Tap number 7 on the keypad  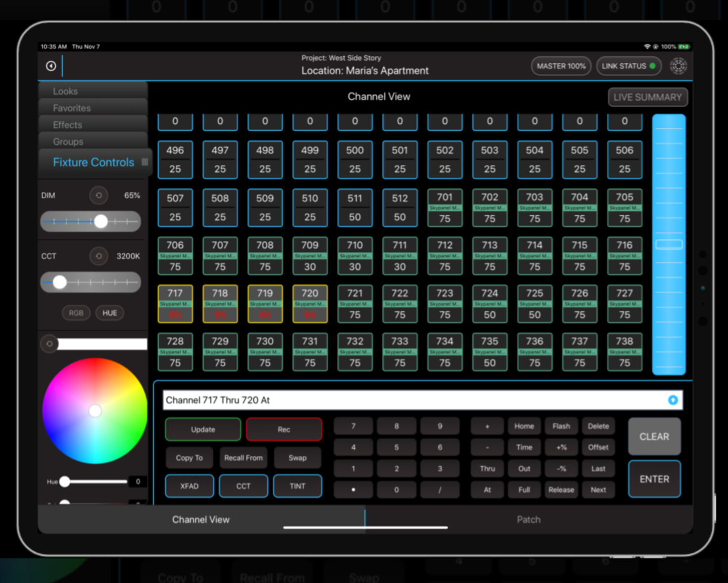tap(353, 426)
